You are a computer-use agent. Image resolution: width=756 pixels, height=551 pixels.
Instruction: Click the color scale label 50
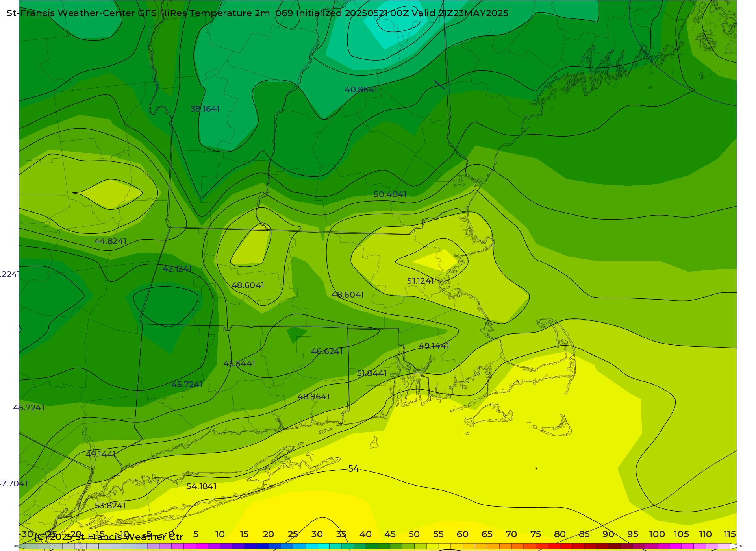tap(414, 534)
